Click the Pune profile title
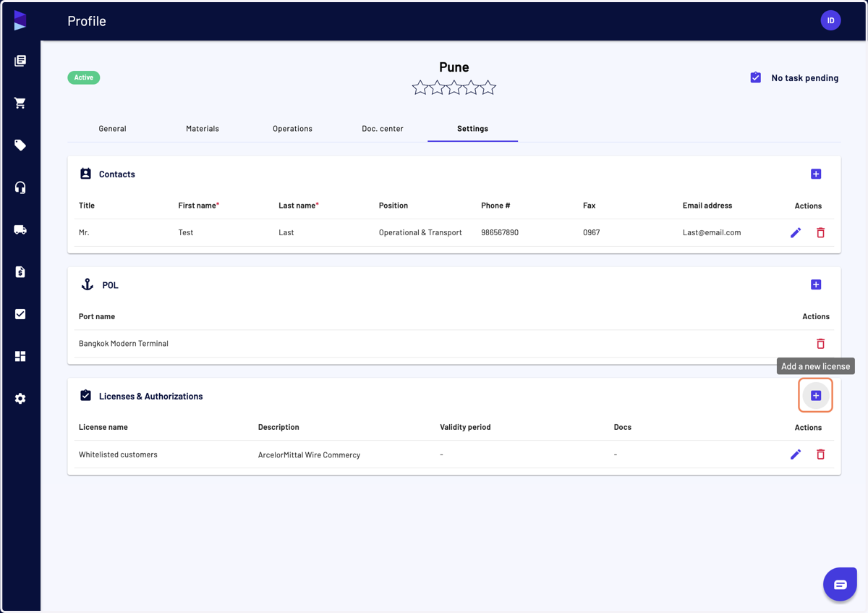 454,67
